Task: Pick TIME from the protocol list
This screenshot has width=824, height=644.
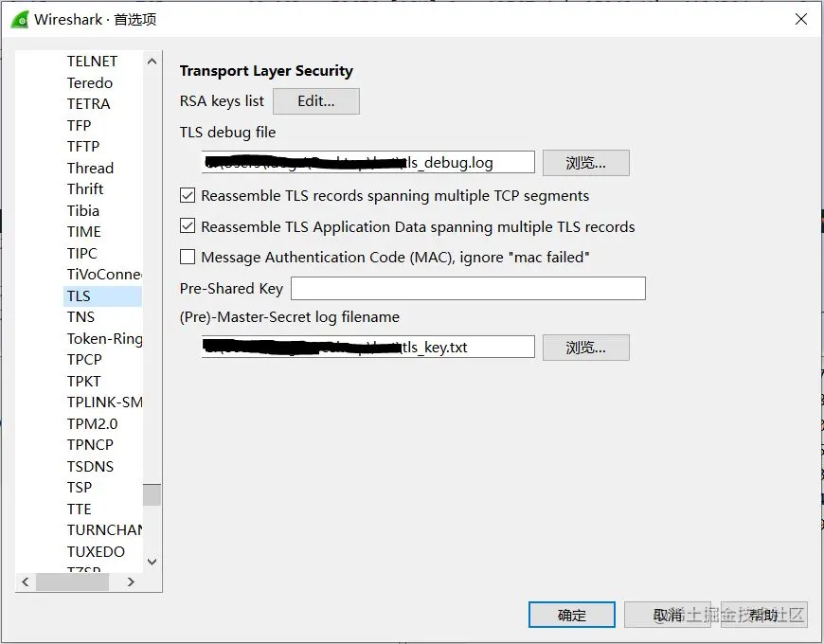Action: tap(84, 232)
